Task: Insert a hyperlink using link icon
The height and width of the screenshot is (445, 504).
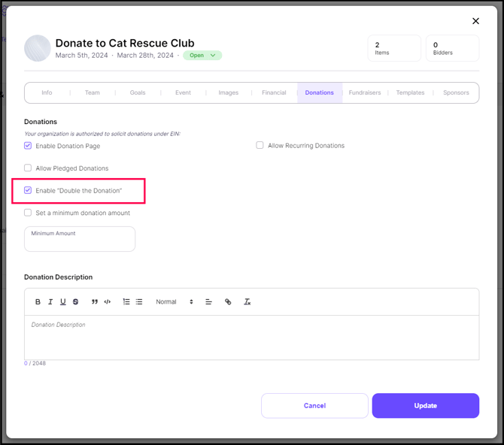Action: click(228, 302)
